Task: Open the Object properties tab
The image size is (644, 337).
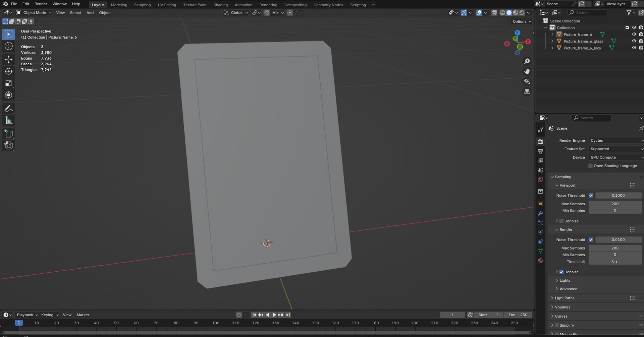Action: 540,204
